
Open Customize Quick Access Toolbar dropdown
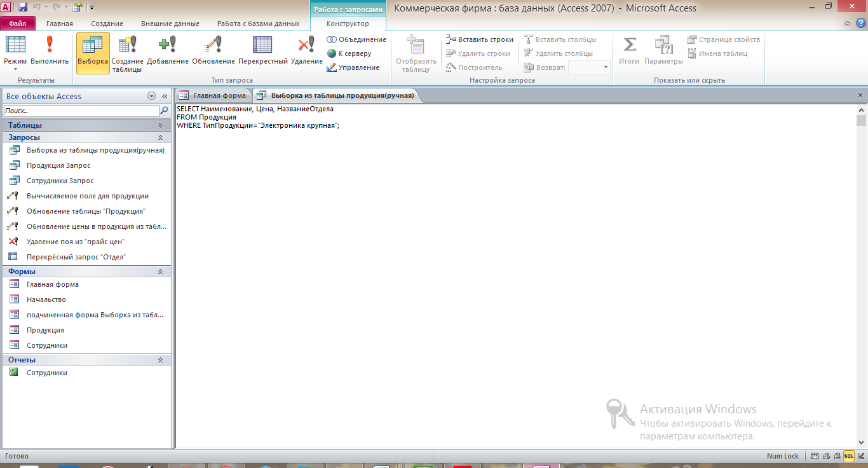[92, 8]
